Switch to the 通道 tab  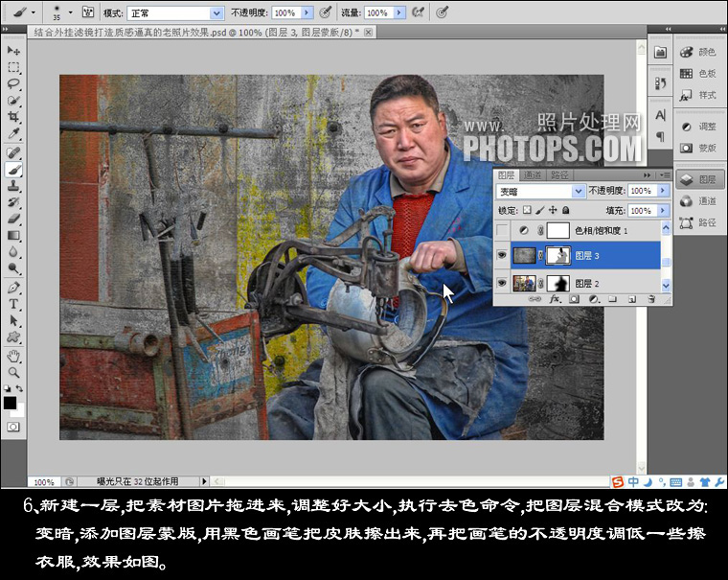pyautogui.click(x=532, y=175)
